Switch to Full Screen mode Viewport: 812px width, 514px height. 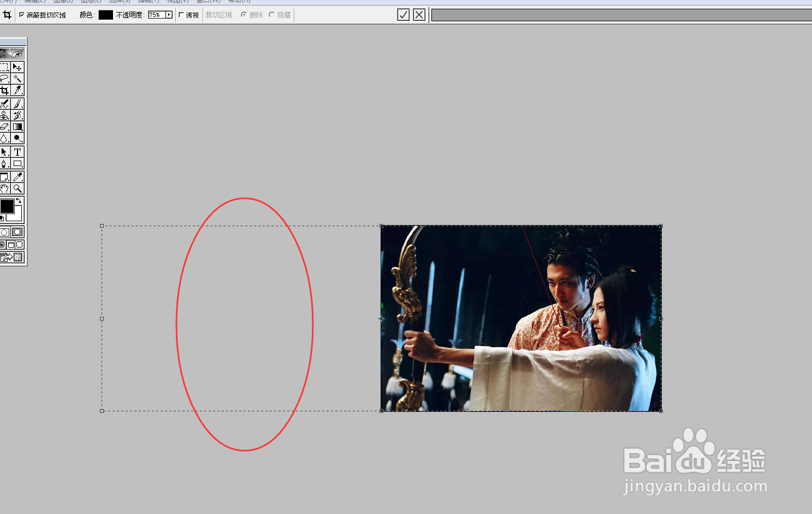point(20,245)
